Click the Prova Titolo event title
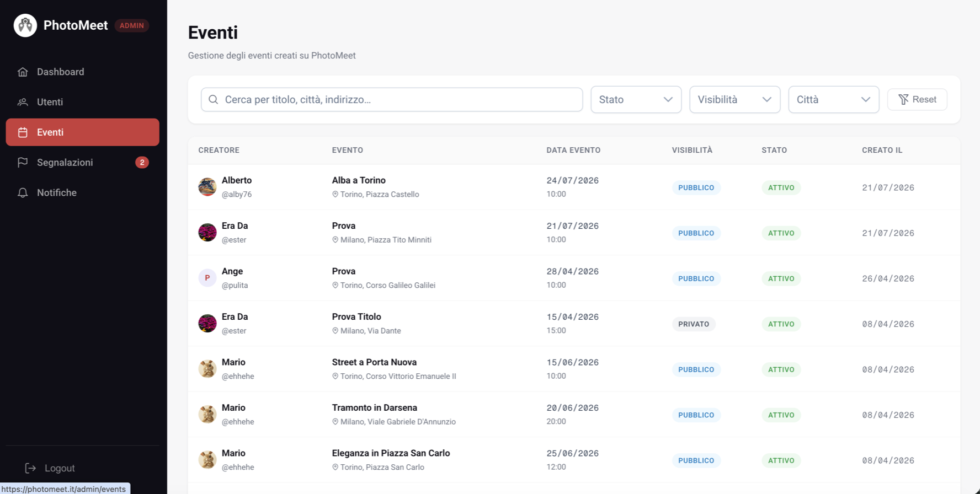 (x=356, y=316)
